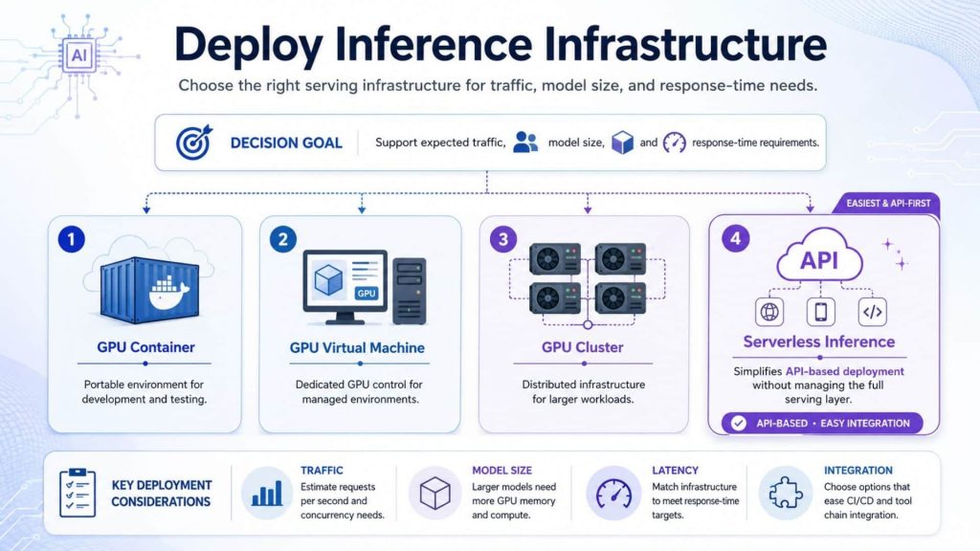Click 'Dedicated GPU control for managed environments.'
Image resolution: width=980 pixels, height=551 pixels.
tap(360, 391)
